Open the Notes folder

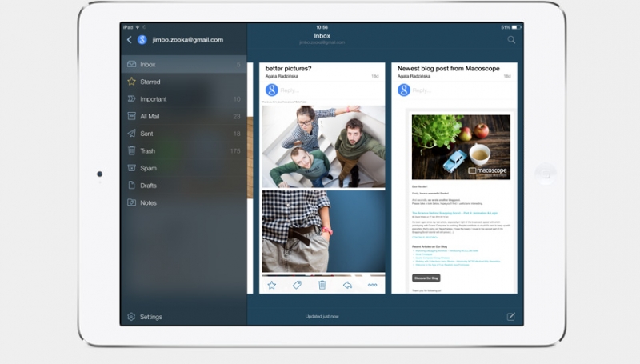[x=184, y=203]
